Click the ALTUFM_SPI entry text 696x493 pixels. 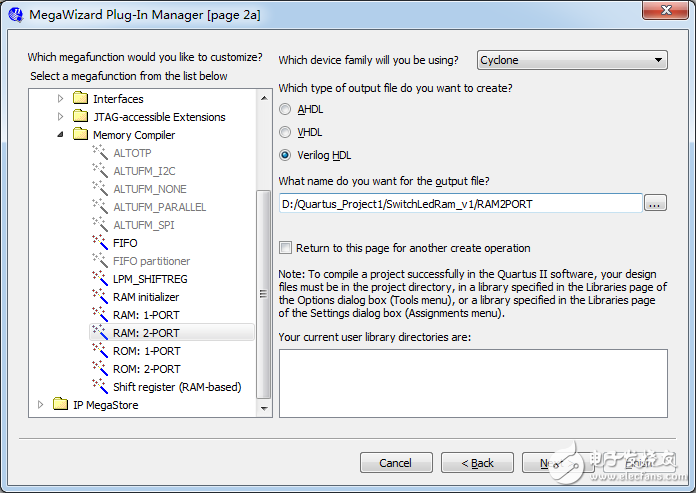(x=144, y=225)
